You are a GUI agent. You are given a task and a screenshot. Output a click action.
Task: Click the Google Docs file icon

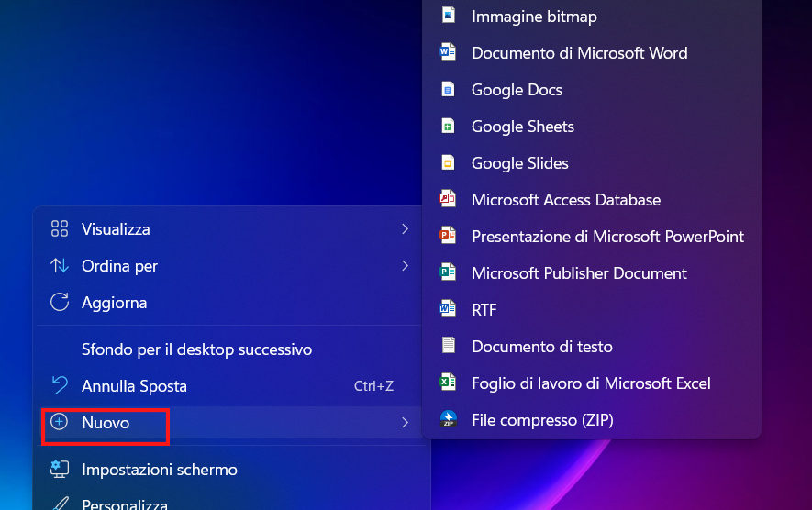click(x=448, y=90)
